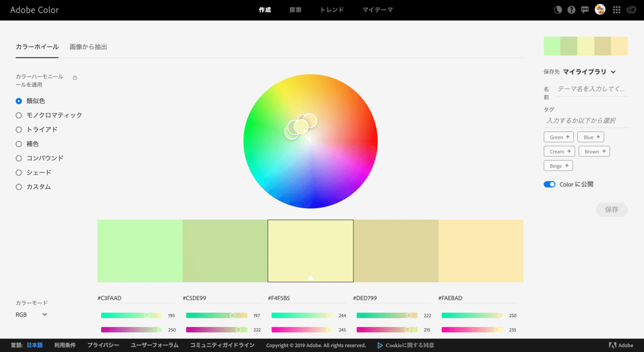Select the 補色 harmony rule
Screen dimensions: 644x352
pos(27,144)
